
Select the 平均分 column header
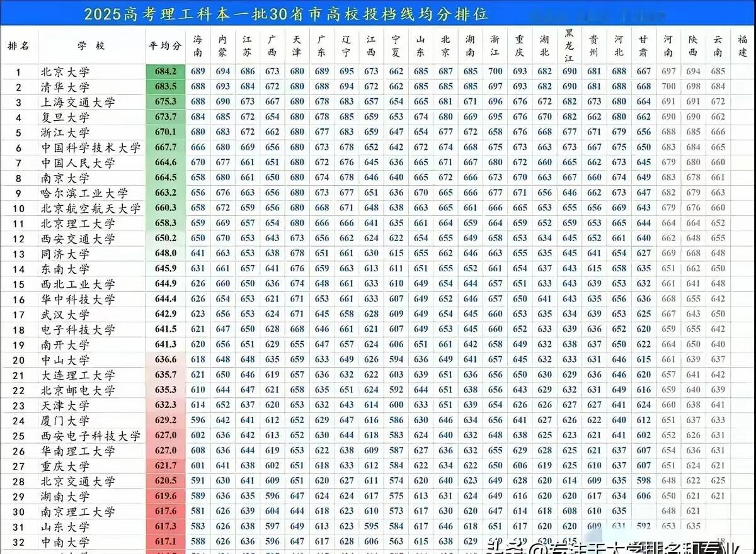(x=165, y=46)
